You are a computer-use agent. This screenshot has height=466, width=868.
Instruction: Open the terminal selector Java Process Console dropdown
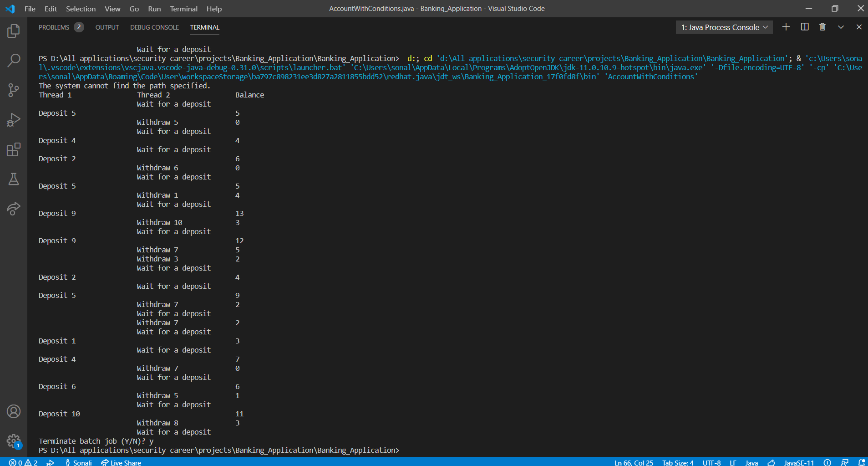point(724,27)
